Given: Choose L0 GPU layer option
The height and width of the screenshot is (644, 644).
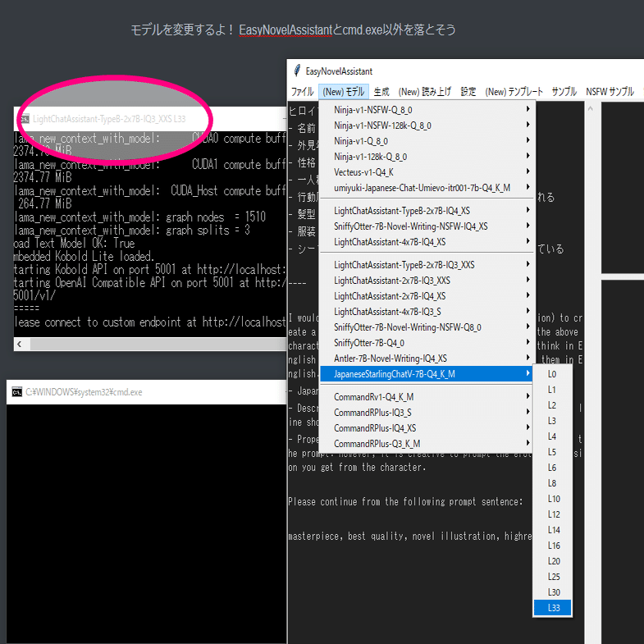Looking at the screenshot, I should (552, 374).
